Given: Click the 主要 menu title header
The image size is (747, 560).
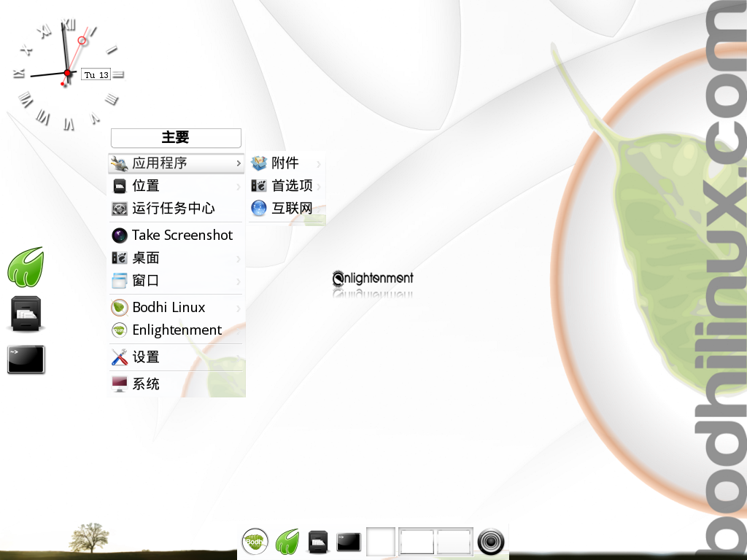Looking at the screenshot, I should pos(176,138).
